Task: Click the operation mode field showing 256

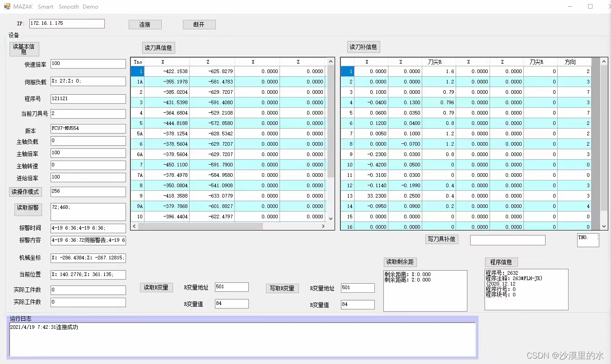Action: coord(88,192)
